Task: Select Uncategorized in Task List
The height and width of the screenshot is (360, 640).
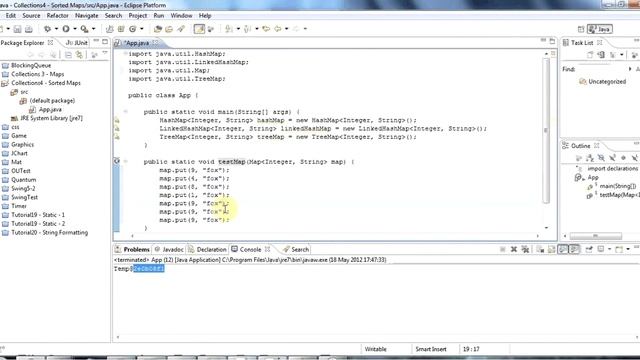Action: point(602,82)
